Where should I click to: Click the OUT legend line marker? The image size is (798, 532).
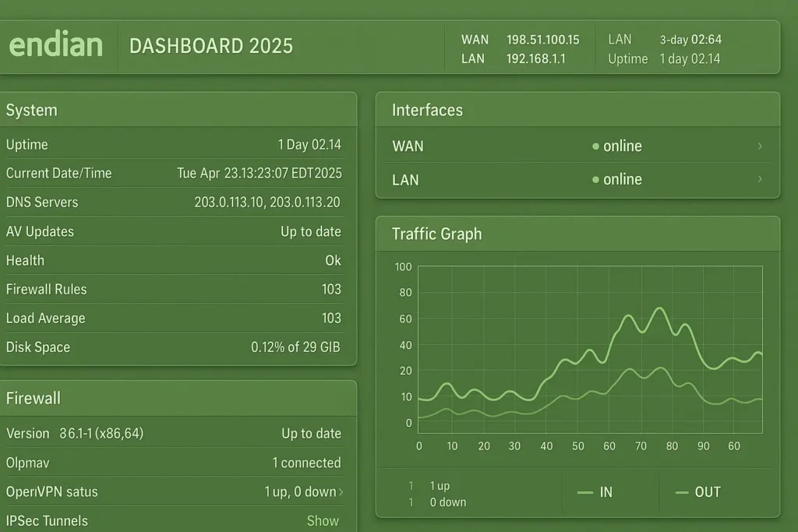682,492
